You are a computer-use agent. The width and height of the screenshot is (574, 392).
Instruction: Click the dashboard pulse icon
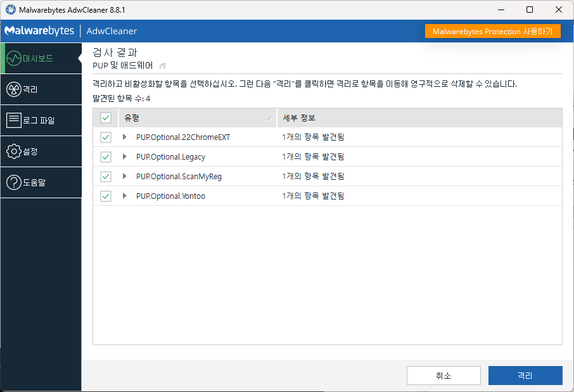pyautogui.click(x=14, y=58)
